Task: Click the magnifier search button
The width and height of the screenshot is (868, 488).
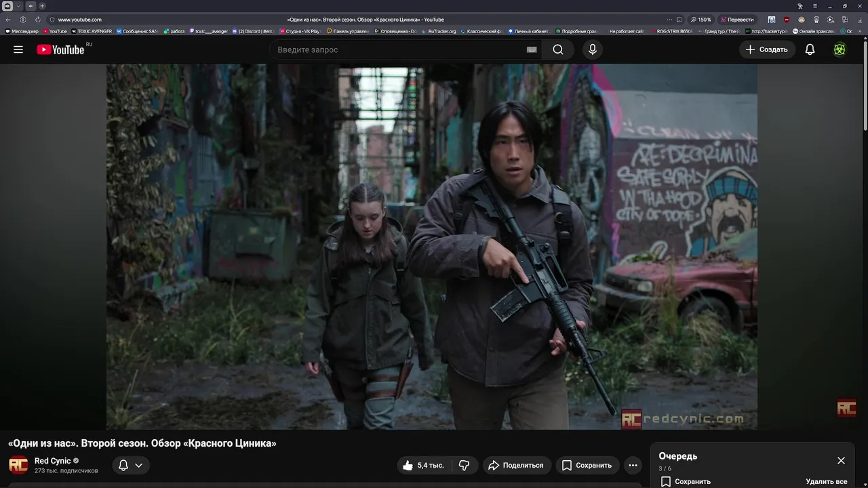Action: pyautogui.click(x=558, y=49)
